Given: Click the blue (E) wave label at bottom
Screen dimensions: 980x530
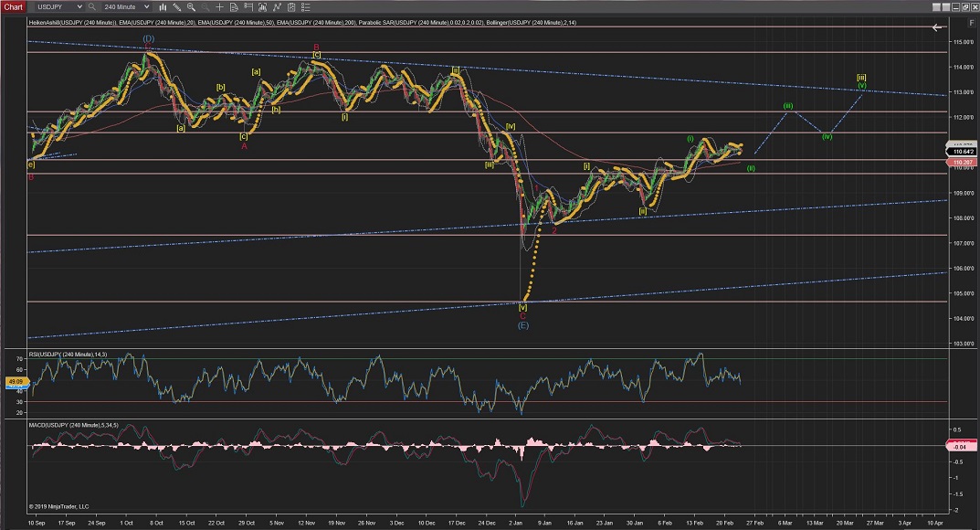Looking at the screenshot, I should [523, 325].
